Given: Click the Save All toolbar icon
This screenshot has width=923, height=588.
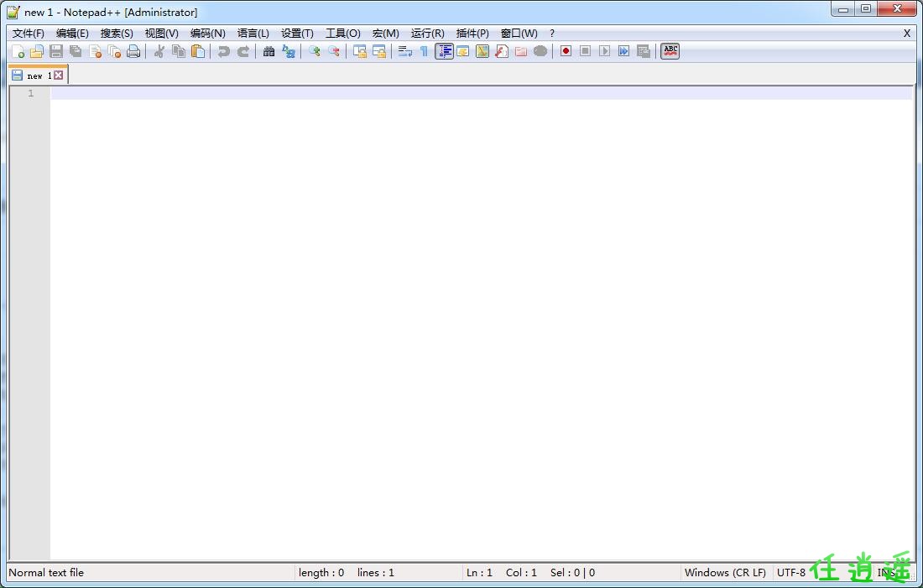Looking at the screenshot, I should point(76,52).
